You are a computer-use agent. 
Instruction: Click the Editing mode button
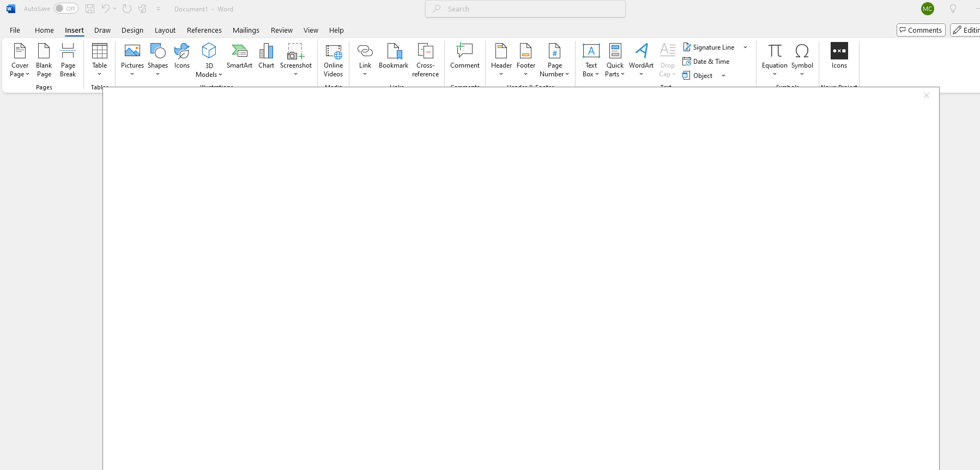pos(965,30)
